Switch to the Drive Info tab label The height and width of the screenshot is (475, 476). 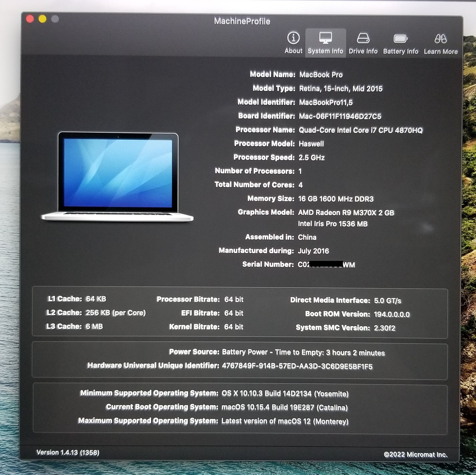pos(363,51)
